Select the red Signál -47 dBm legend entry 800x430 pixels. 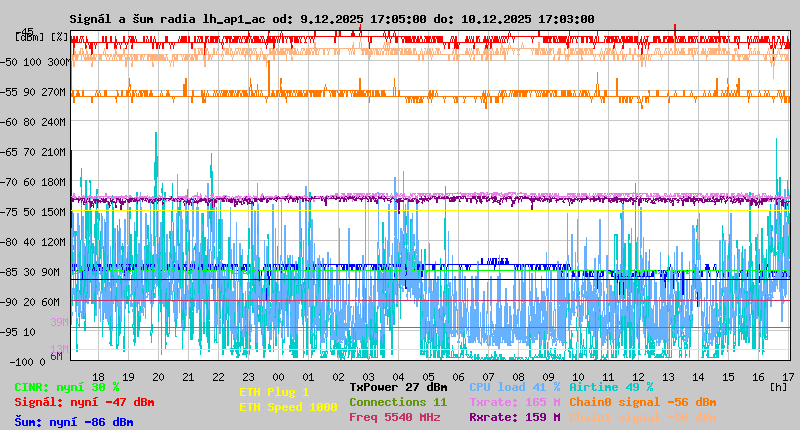(84, 402)
